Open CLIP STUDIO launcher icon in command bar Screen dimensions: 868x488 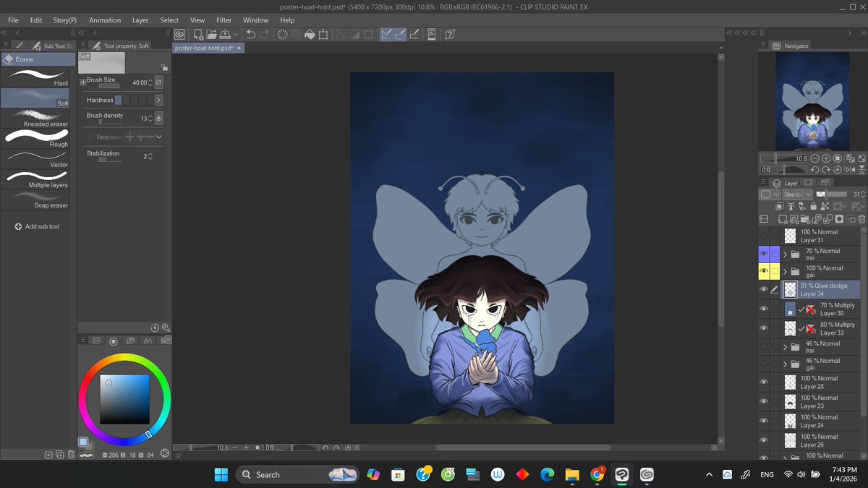pos(179,34)
